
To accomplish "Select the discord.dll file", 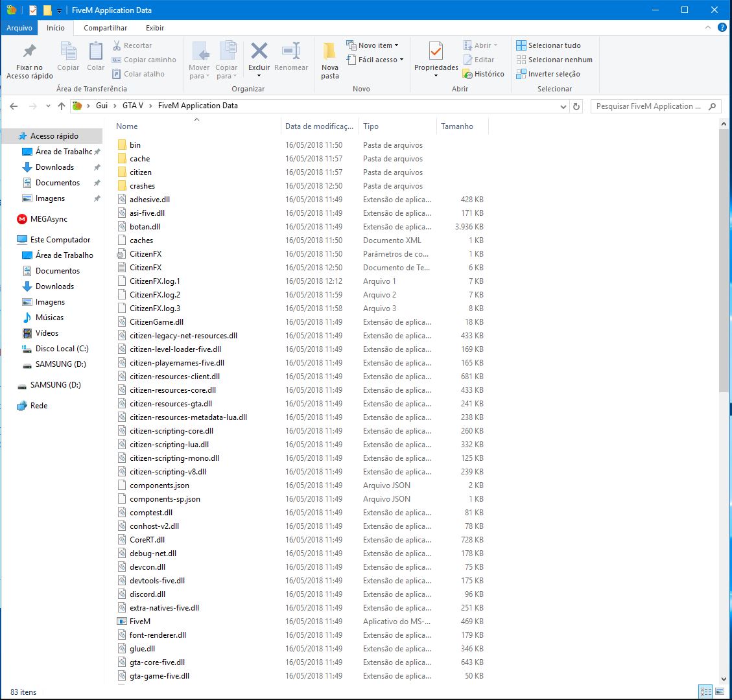I will pos(141,594).
